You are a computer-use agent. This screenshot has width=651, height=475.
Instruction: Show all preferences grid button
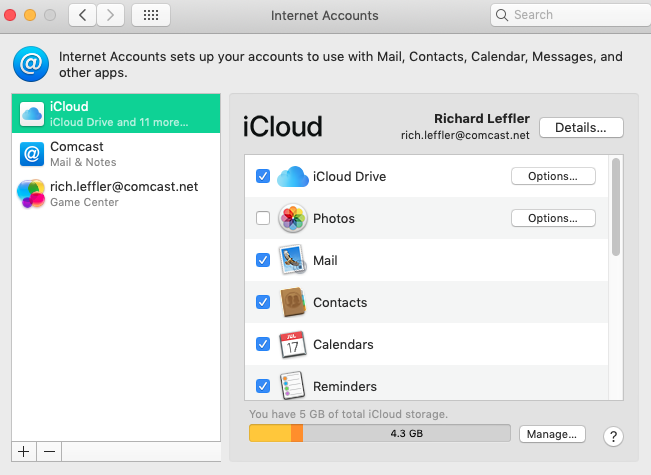tap(150, 15)
